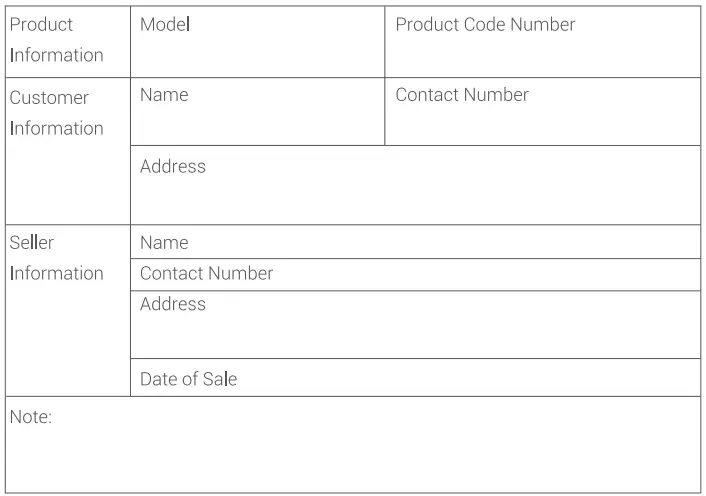The image size is (706, 496).
Task: Click the seller's 'Address' label text
Action: [x=173, y=303]
